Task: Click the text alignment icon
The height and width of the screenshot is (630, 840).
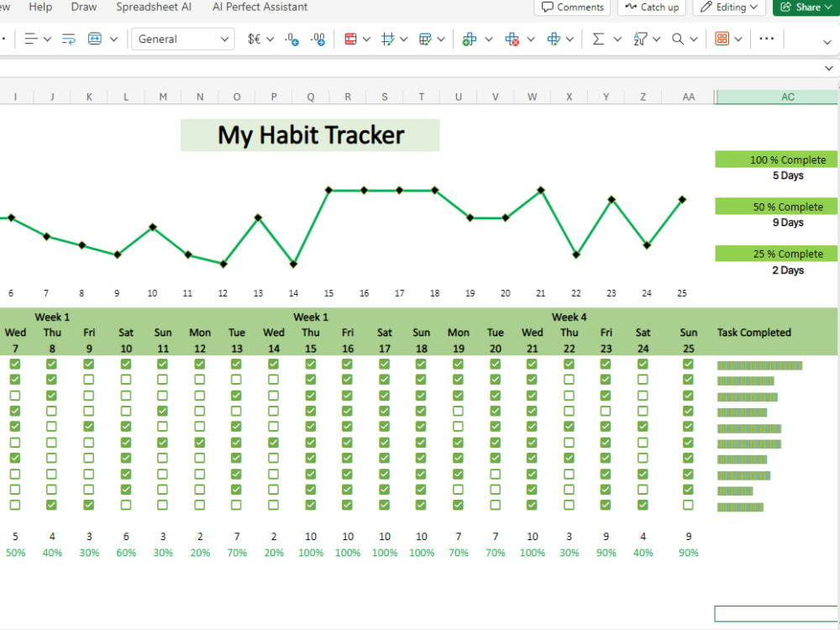Action: coord(31,39)
